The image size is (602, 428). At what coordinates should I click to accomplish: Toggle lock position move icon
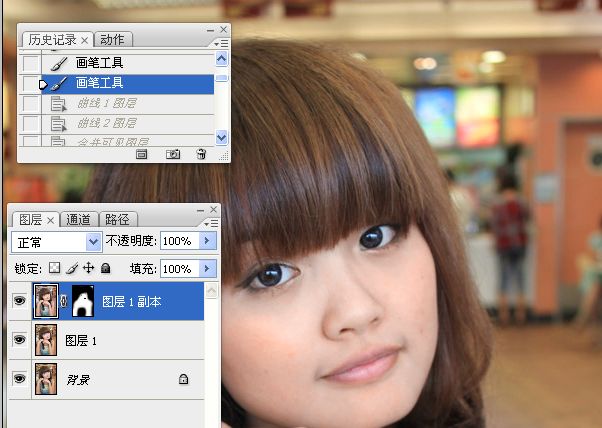[89, 268]
